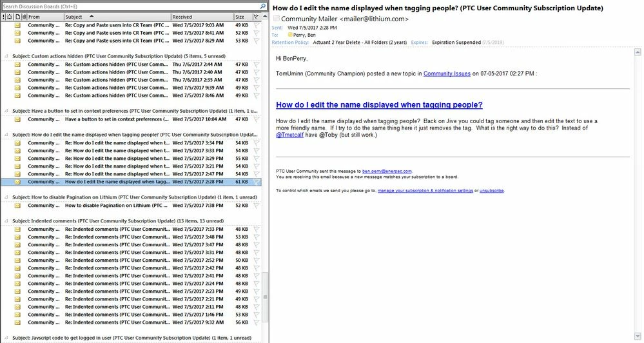Collapse the Custom actions hidden group

coord(6,56)
